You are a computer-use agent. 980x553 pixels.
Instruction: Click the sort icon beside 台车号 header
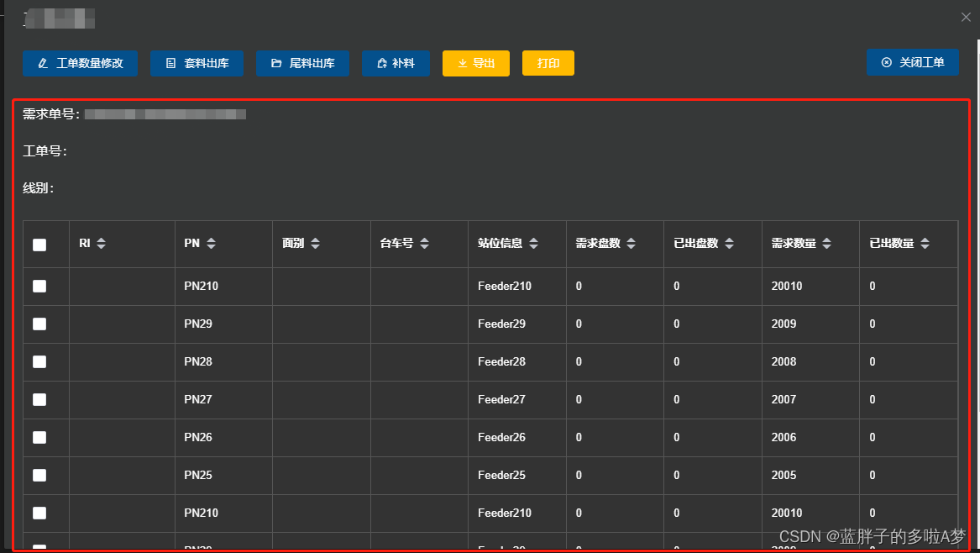coord(425,243)
